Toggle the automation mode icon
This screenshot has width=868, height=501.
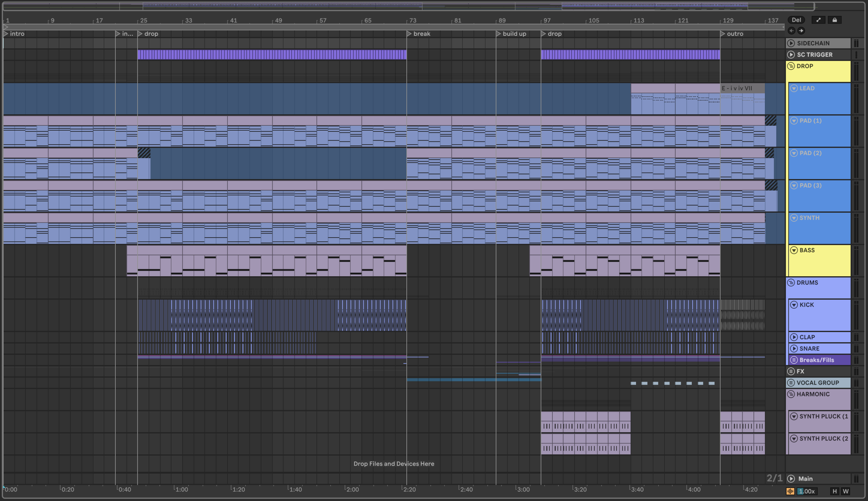(x=818, y=20)
